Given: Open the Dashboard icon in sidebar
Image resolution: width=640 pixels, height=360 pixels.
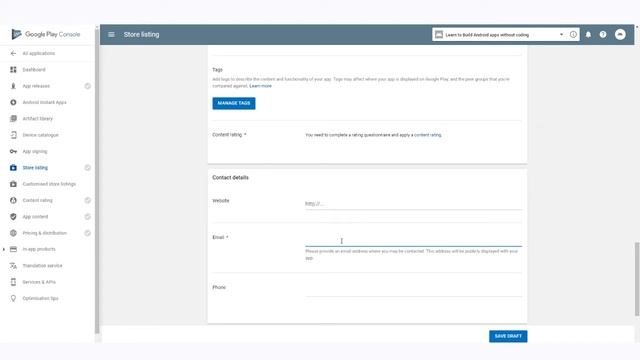Looking at the screenshot, I should 13,70.
